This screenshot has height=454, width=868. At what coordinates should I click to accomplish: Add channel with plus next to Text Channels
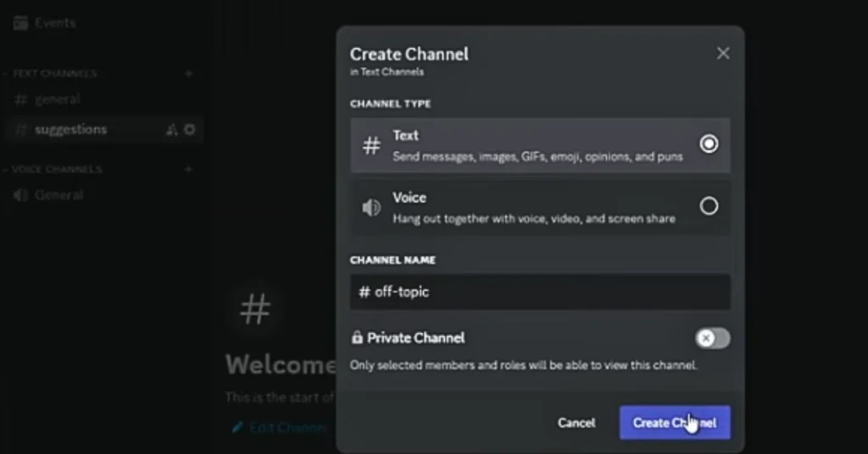(188, 74)
